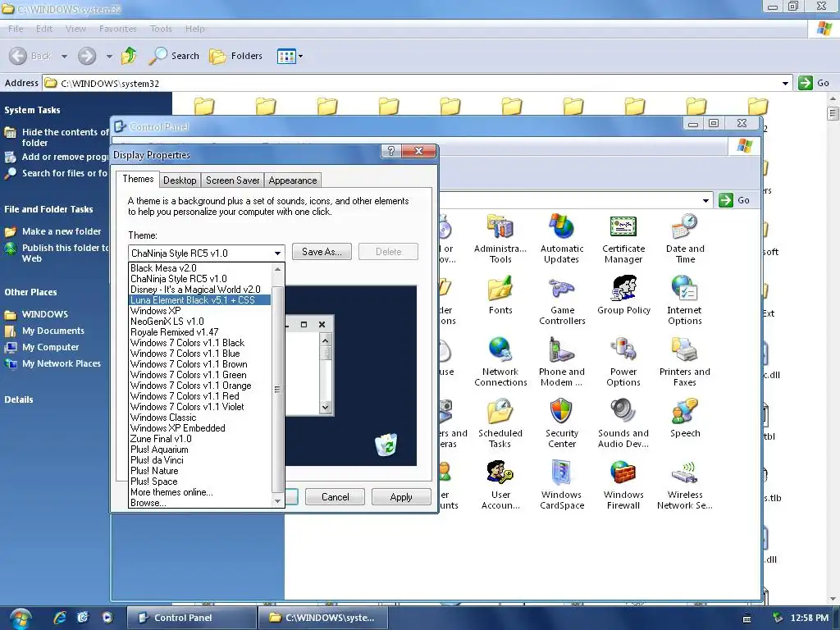Open the Theme combo box arrow

tap(277, 253)
